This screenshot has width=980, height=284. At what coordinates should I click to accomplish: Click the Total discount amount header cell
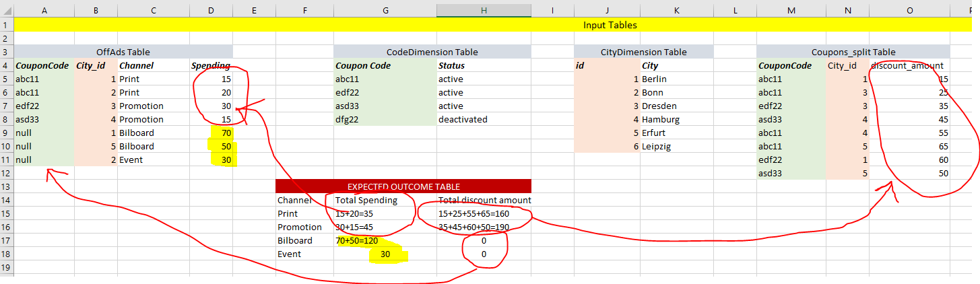click(484, 200)
